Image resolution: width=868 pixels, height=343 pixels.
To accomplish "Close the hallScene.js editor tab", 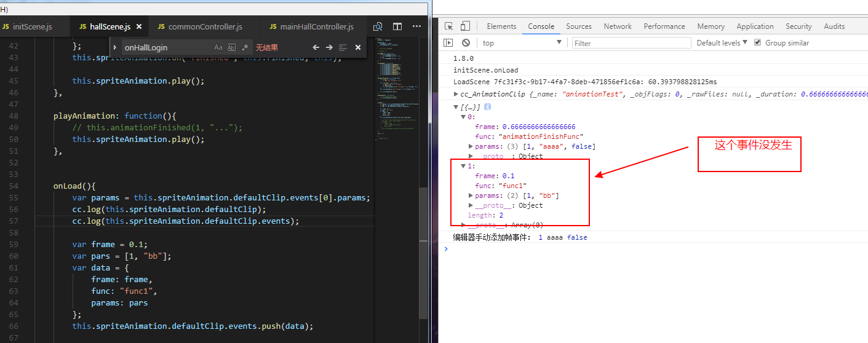I will coord(139,27).
